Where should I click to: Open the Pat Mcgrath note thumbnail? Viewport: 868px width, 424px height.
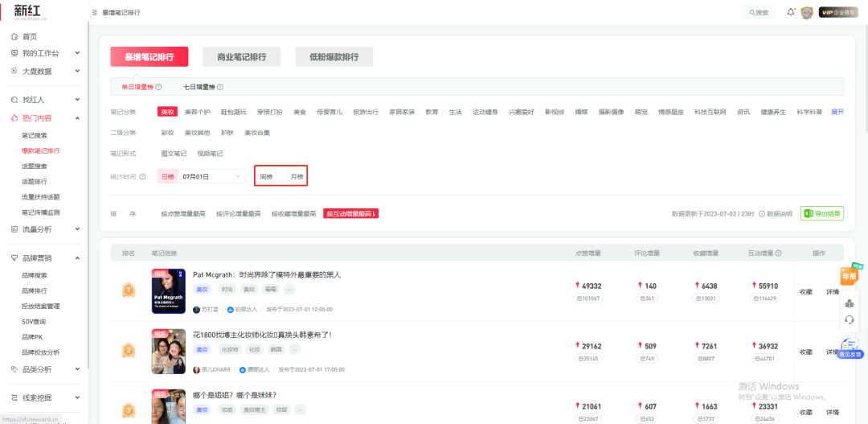coord(169,291)
